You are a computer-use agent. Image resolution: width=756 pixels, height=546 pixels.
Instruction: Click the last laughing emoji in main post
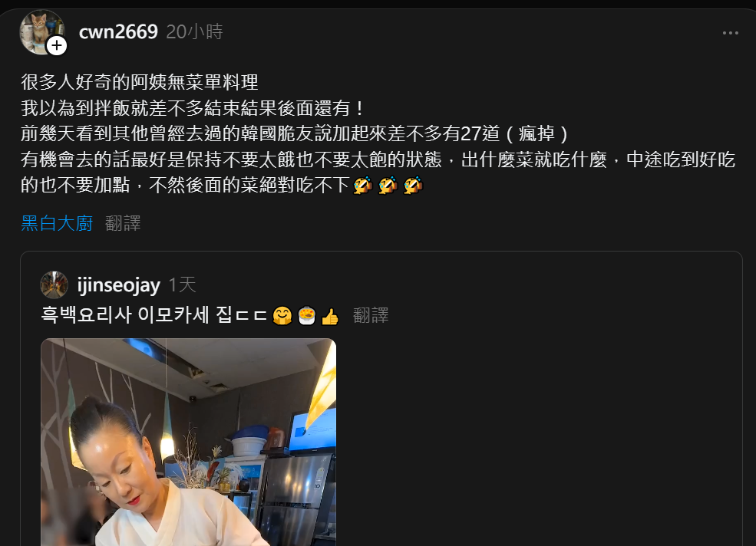pos(413,185)
